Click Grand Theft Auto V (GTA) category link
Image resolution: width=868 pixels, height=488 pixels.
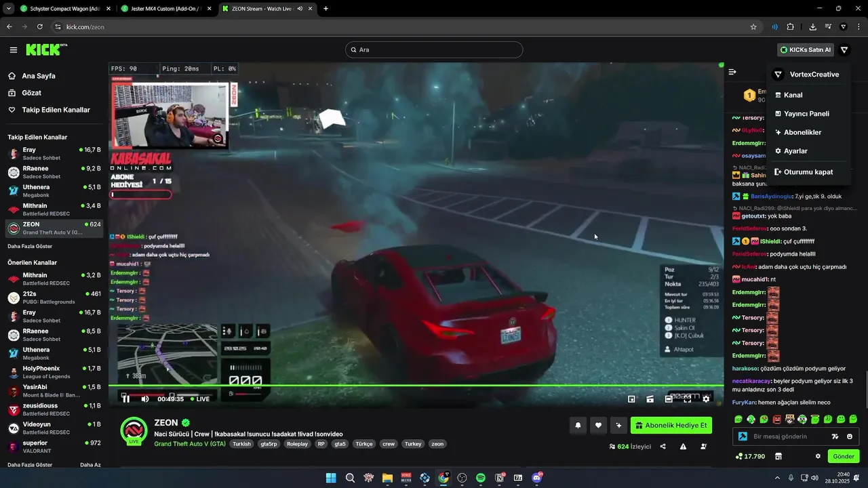point(190,444)
